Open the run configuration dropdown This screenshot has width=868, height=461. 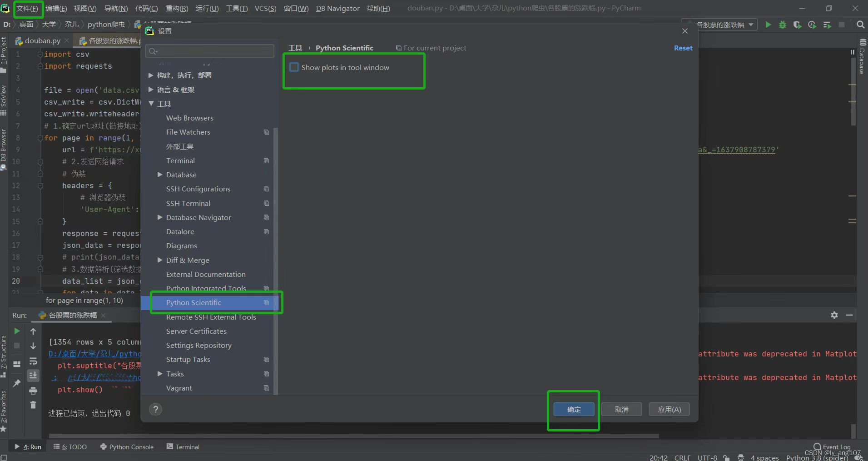[719, 25]
